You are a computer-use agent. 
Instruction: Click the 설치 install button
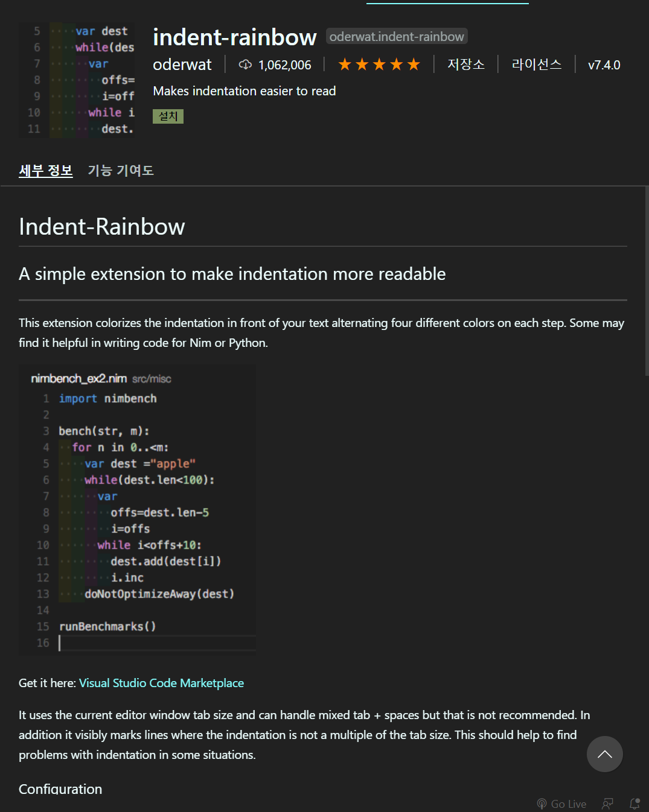[x=168, y=116]
